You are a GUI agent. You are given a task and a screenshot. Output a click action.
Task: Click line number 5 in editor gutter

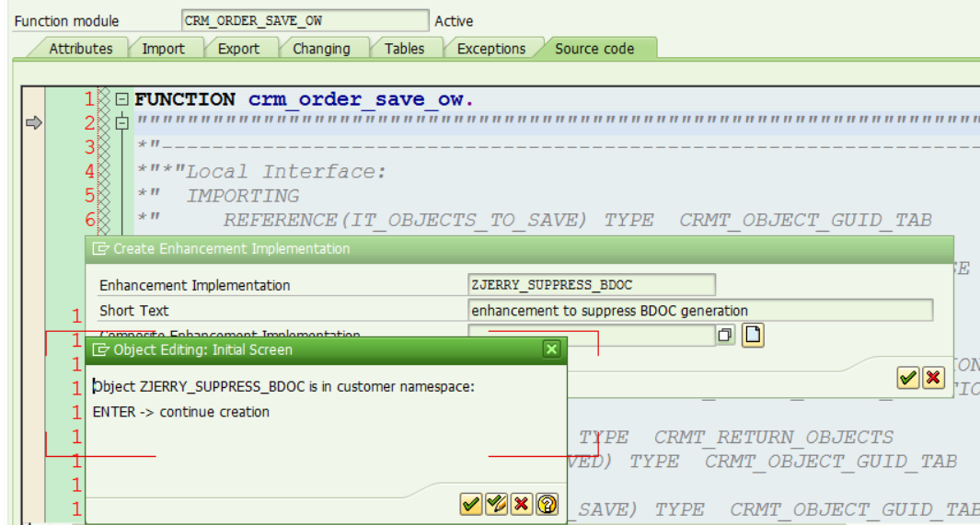click(x=89, y=196)
